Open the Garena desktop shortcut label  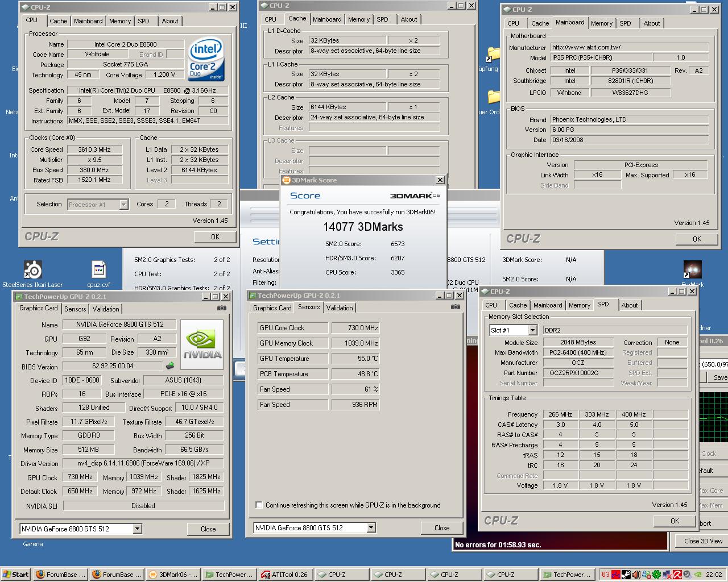pyautogui.click(x=33, y=544)
